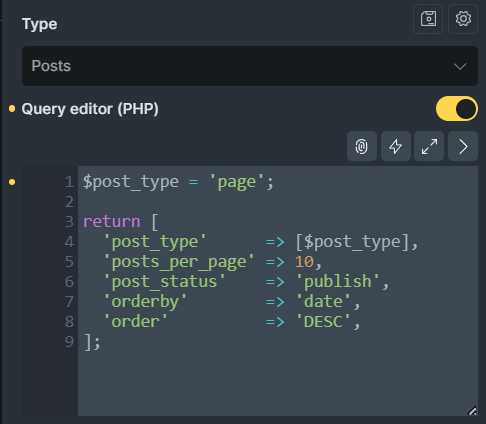This screenshot has height=424, width=486.
Task: Open the Posts type dropdown
Action: 250,66
